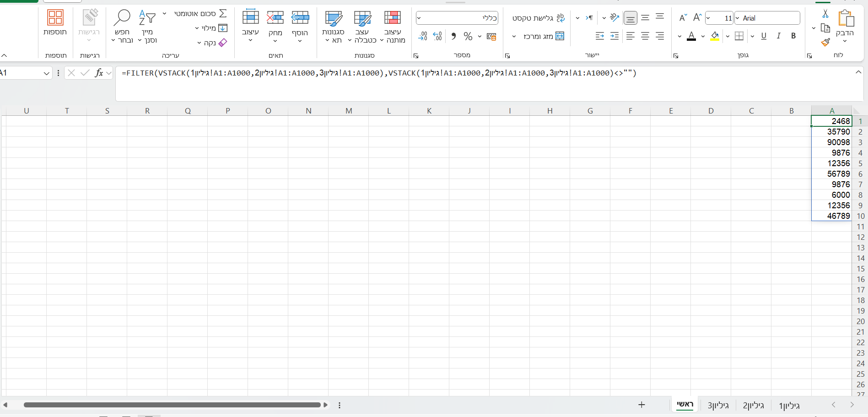The height and width of the screenshot is (417, 868).
Task: Switch to the ראשי sheet tab
Action: point(685,405)
